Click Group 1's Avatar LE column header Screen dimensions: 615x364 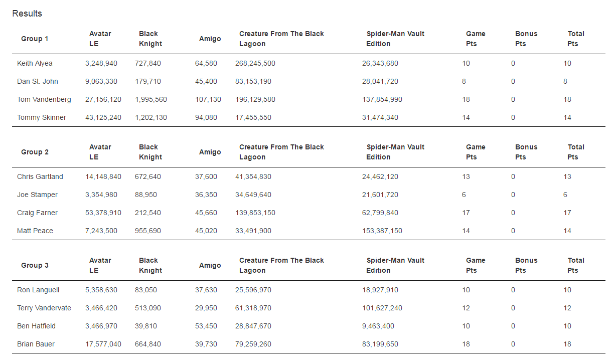[100, 39]
